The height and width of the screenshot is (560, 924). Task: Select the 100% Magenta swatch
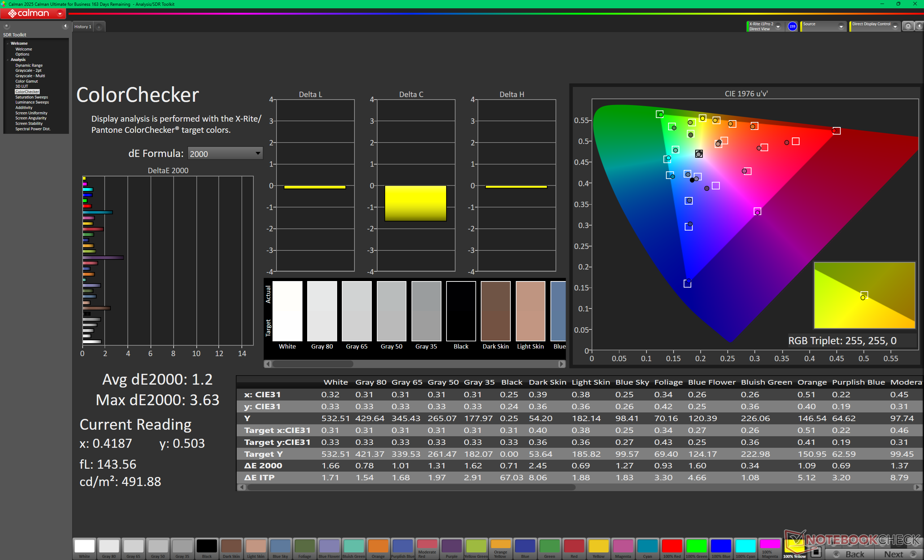pyautogui.click(x=770, y=549)
